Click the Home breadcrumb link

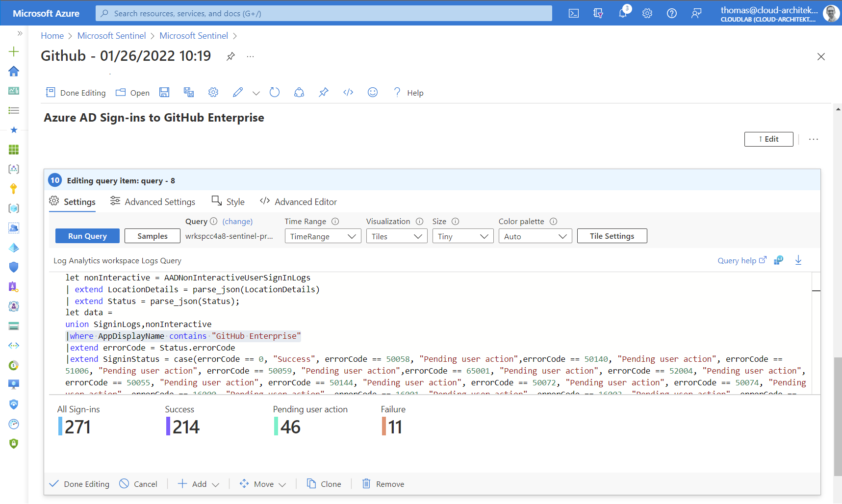click(x=52, y=36)
